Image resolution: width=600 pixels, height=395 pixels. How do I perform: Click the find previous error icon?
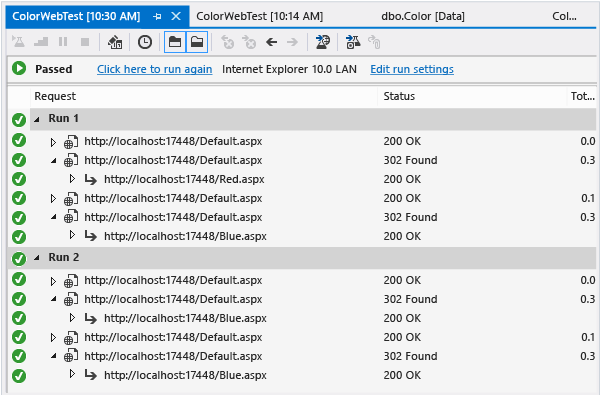coord(228,42)
